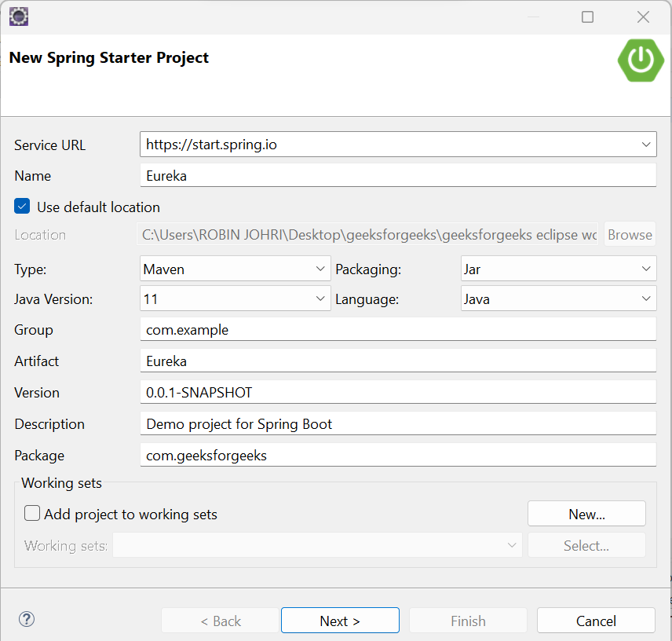
Task: Open the disabled Working sets combo box
Action: click(x=317, y=545)
